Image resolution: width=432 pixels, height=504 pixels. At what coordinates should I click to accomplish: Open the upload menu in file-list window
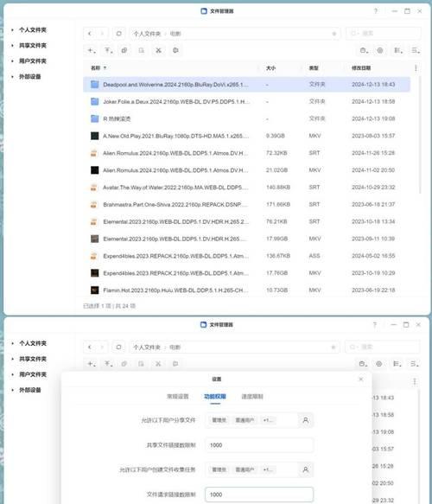pyautogui.click(x=108, y=50)
